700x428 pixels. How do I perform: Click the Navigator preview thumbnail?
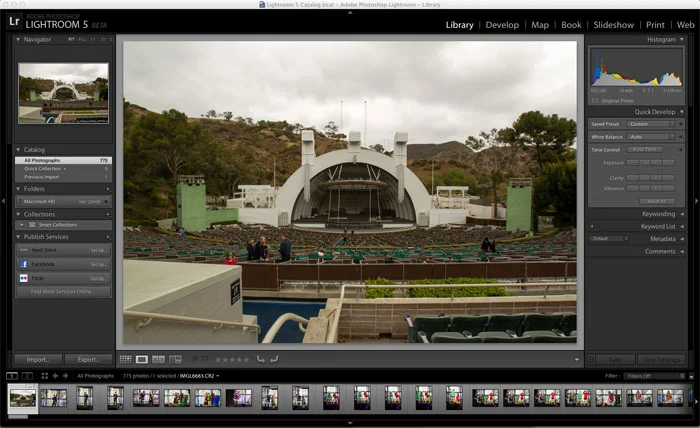pos(63,93)
